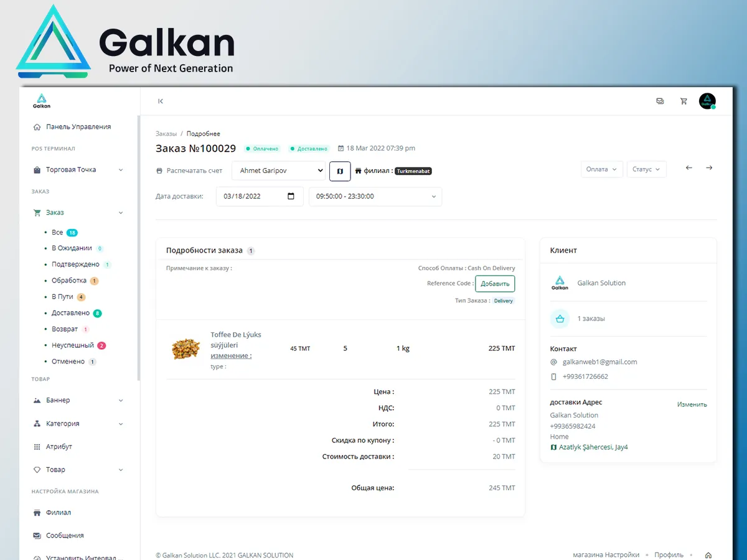Click the изменение link under product

point(231,356)
